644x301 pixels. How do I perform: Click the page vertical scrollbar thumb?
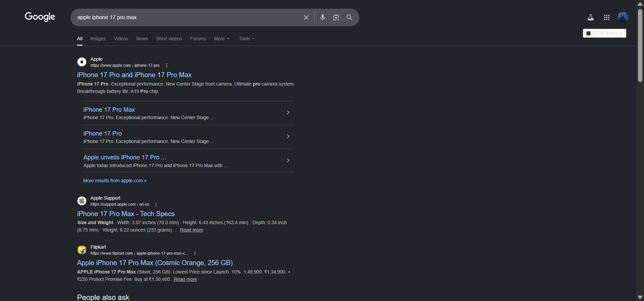point(640,45)
